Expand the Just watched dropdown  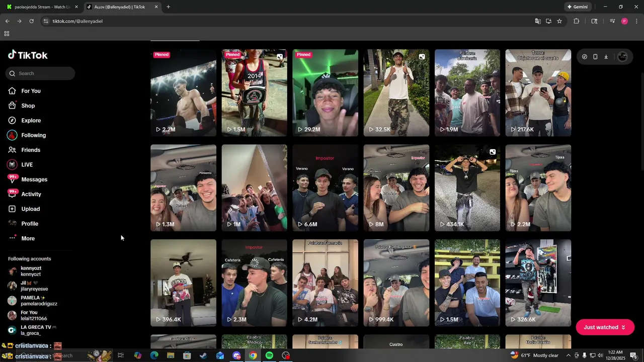click(x=605, y=327)
